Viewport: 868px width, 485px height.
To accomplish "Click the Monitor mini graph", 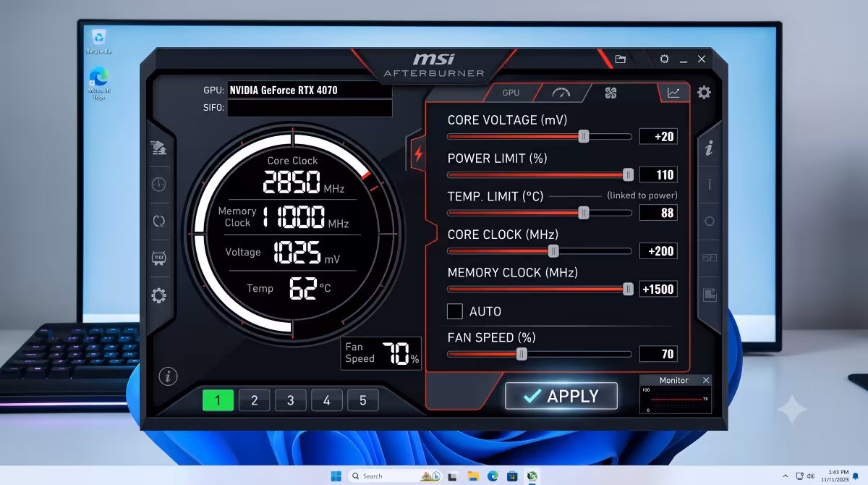I will click(676, 400).
